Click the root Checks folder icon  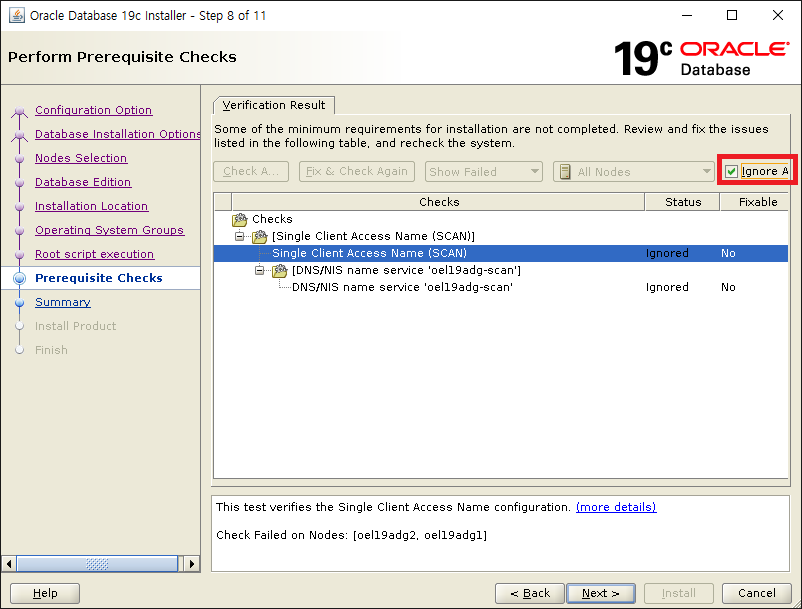click(239, 219)
